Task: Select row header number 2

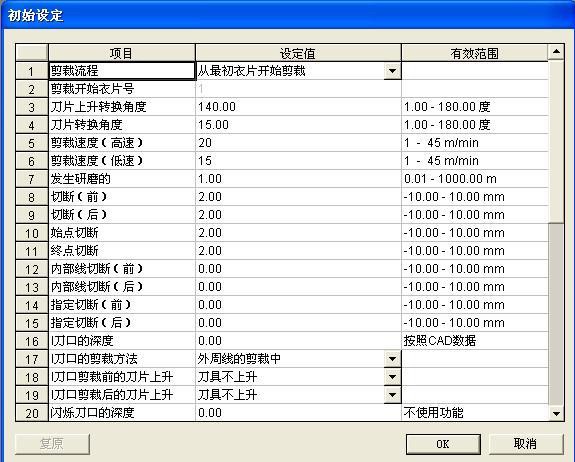Action: (x=32, y=89)
